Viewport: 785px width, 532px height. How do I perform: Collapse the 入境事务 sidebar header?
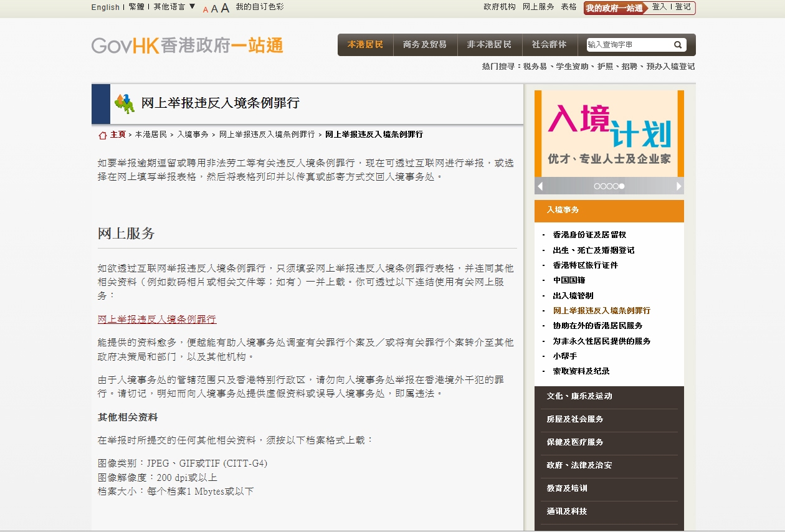click(x=609, y=211)
